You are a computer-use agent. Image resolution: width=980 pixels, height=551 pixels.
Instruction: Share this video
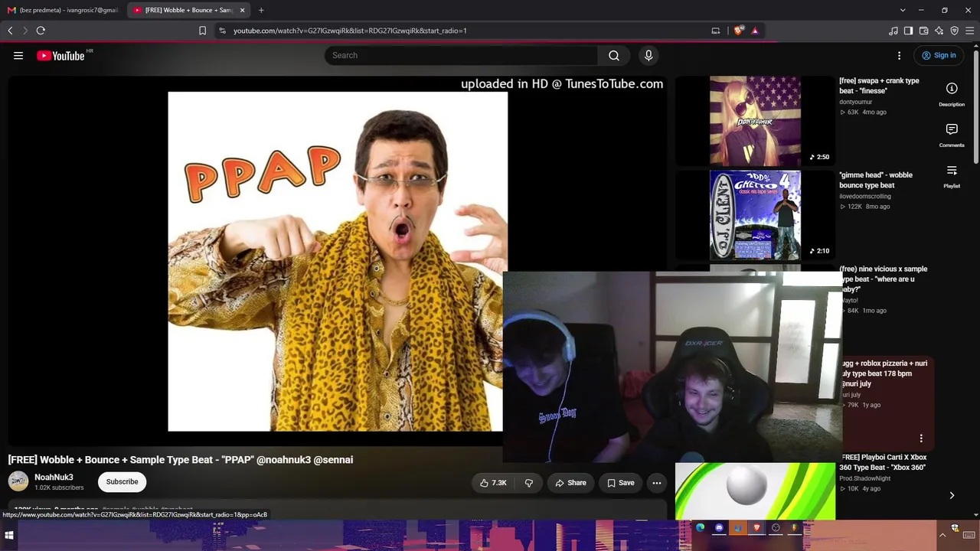570,483
